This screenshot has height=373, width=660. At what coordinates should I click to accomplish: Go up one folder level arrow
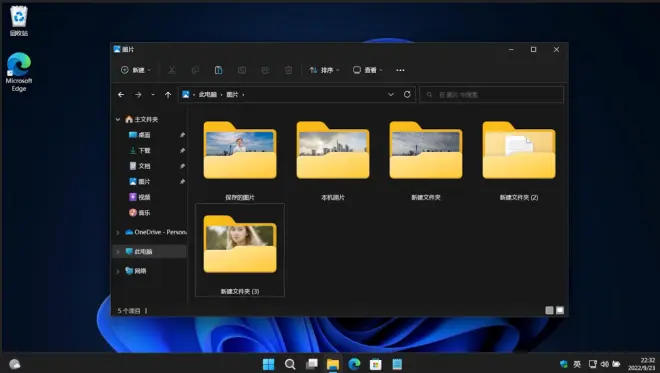point(168,95)
